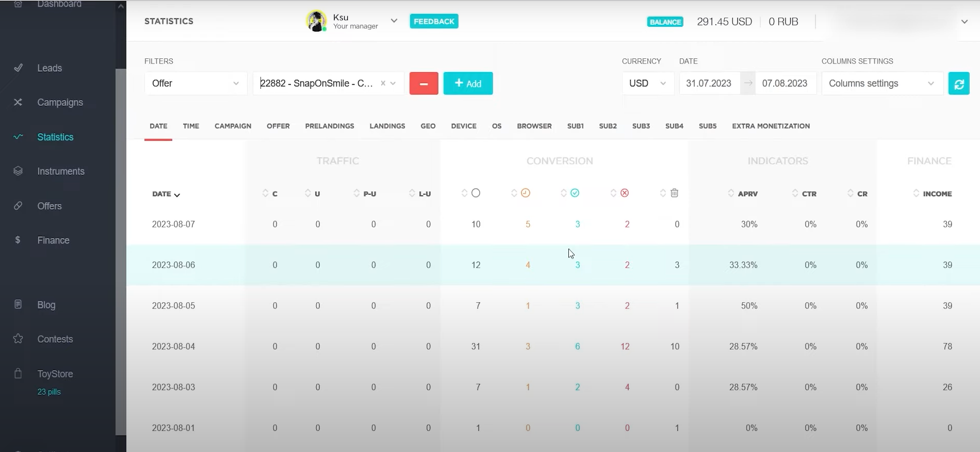Open the Dashboard sidebar item
980x452 pixels.
59,4
